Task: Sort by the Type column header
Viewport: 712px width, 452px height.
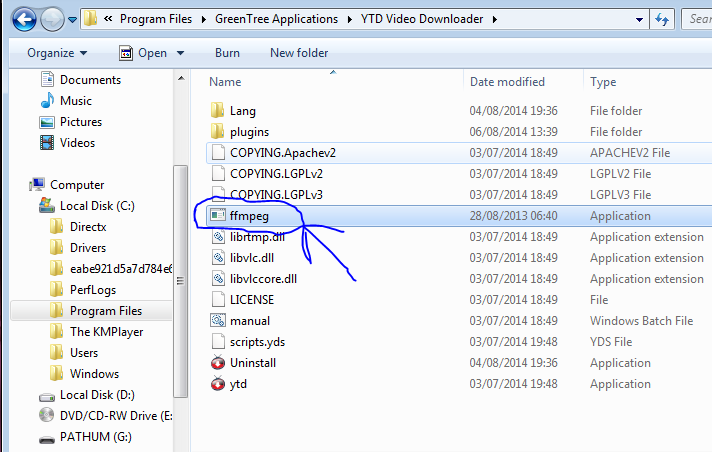Action: (x=603, y=82)
